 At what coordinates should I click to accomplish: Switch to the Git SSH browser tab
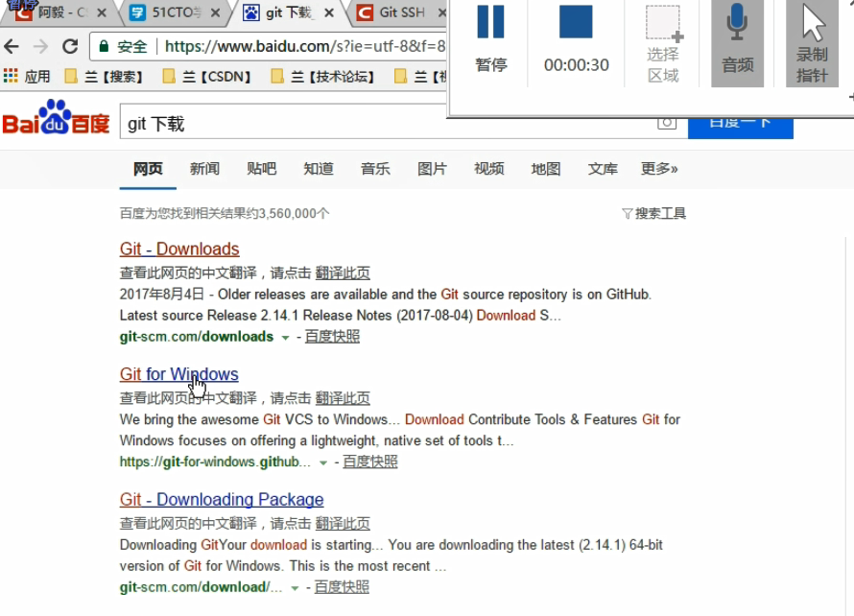coord(392,12)
